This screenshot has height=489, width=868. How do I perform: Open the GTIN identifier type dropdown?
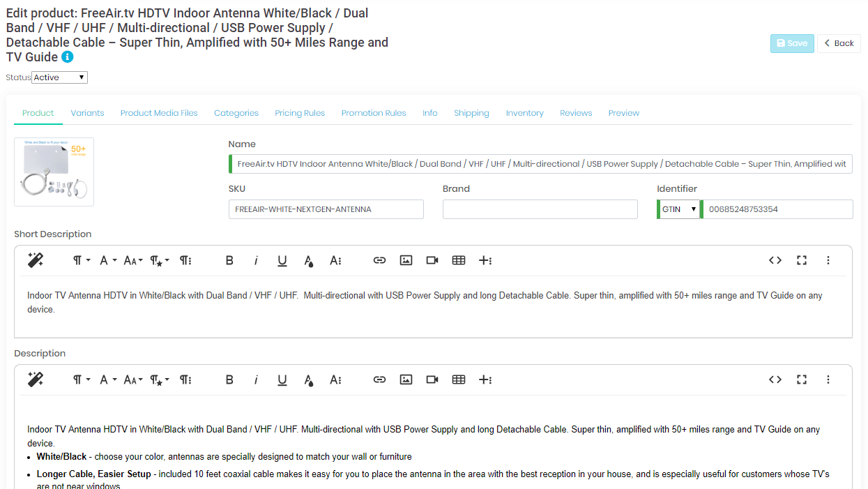click(679, 209)
